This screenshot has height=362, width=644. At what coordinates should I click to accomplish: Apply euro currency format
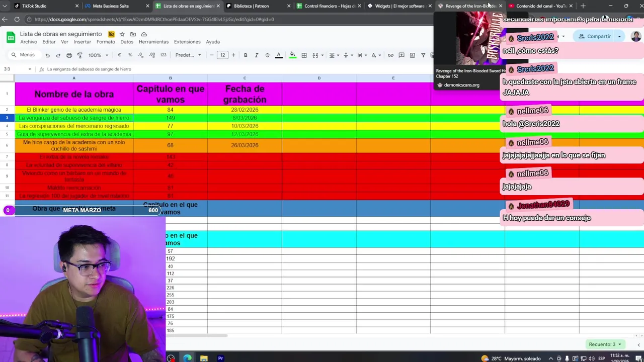coord(119,55)
